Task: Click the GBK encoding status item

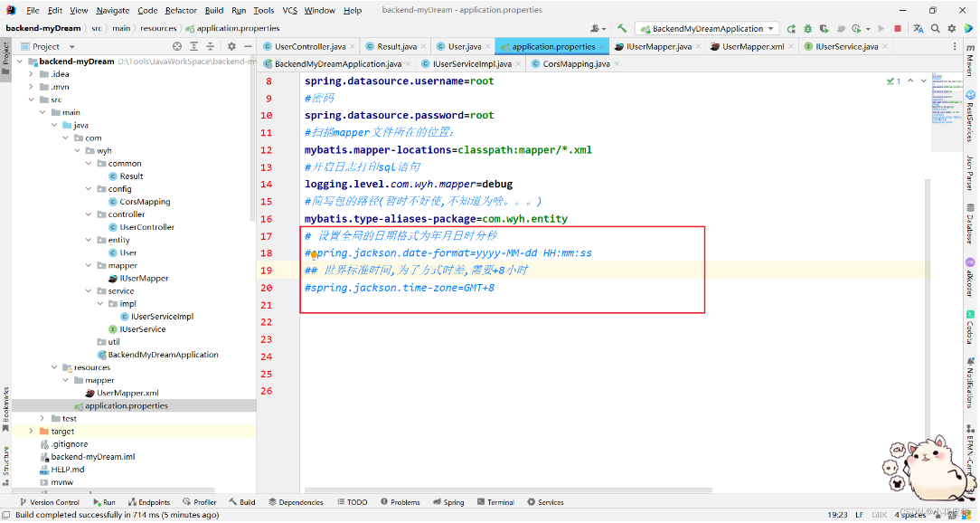Action: click(880, 515)
